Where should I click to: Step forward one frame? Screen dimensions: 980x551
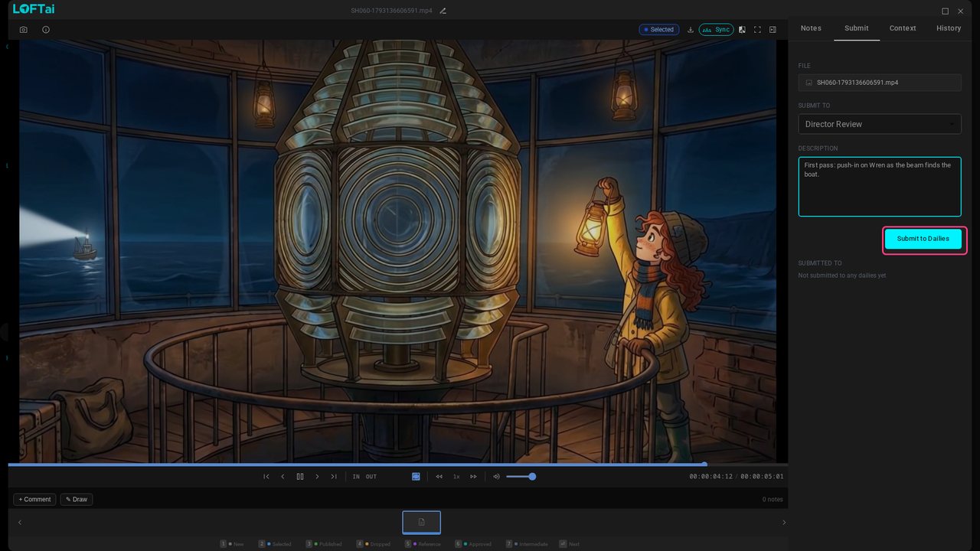click(x=317, y=477)
